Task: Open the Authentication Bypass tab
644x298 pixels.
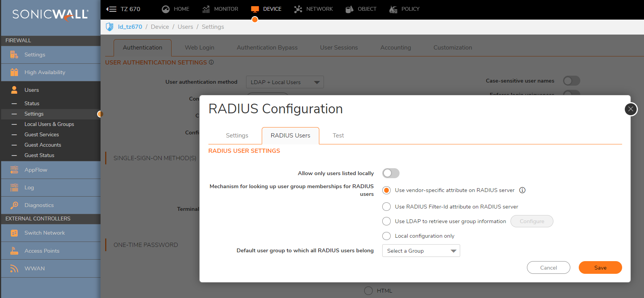Action: 267,48
